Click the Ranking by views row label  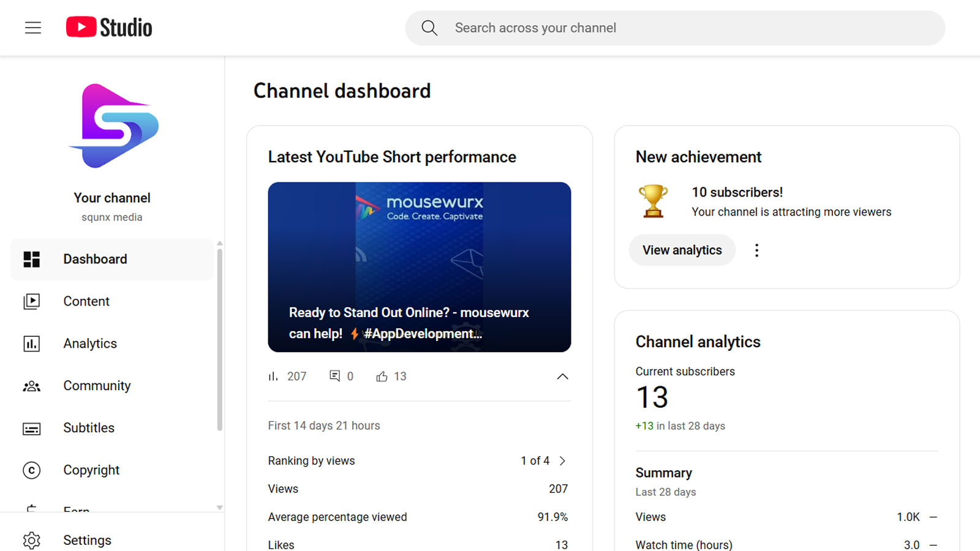(x=311, y=460)
